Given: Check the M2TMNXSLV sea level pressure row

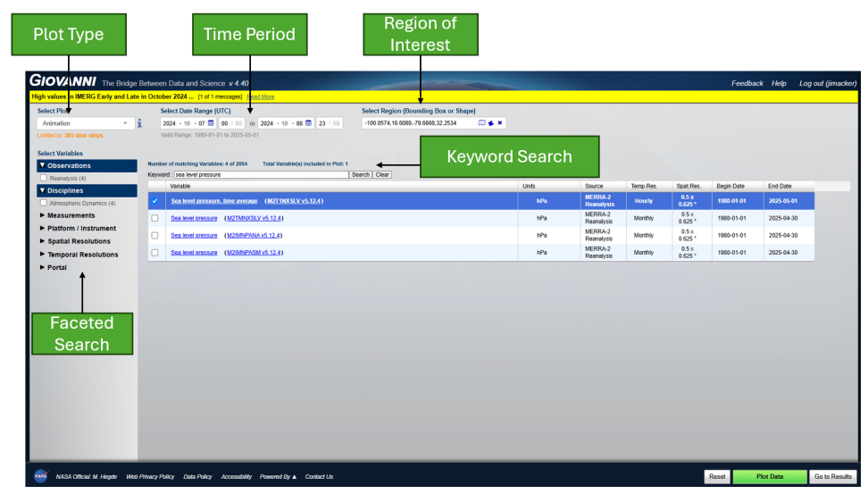Looking at the screenshot, I should (x=155, y=218).
